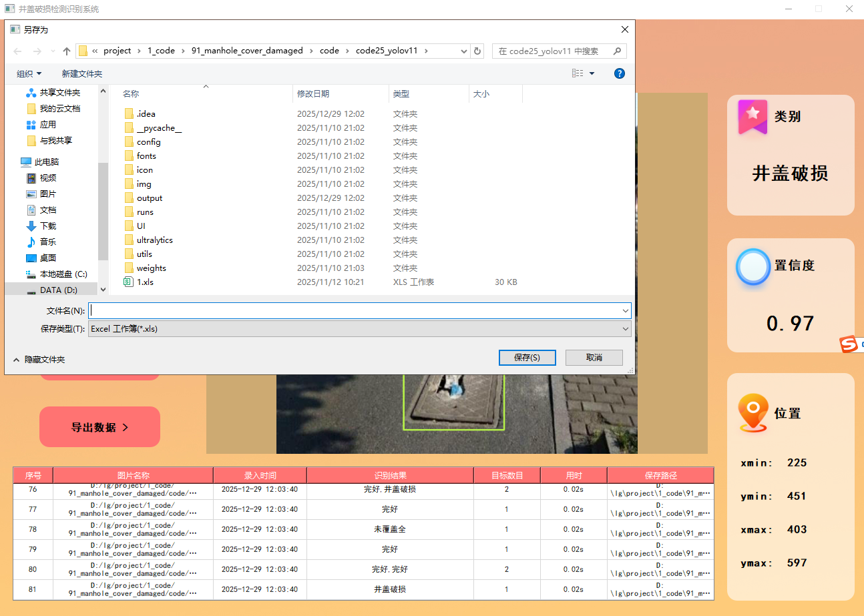Select 共享文件夹 in the navigation pane

click(53, 92)
